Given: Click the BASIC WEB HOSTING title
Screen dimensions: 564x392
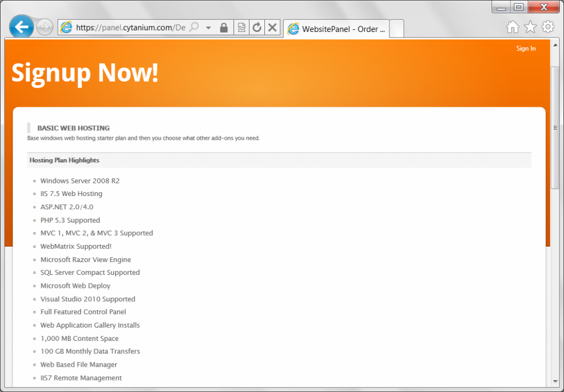Looking at the screenshot, I should coord(73,128).
